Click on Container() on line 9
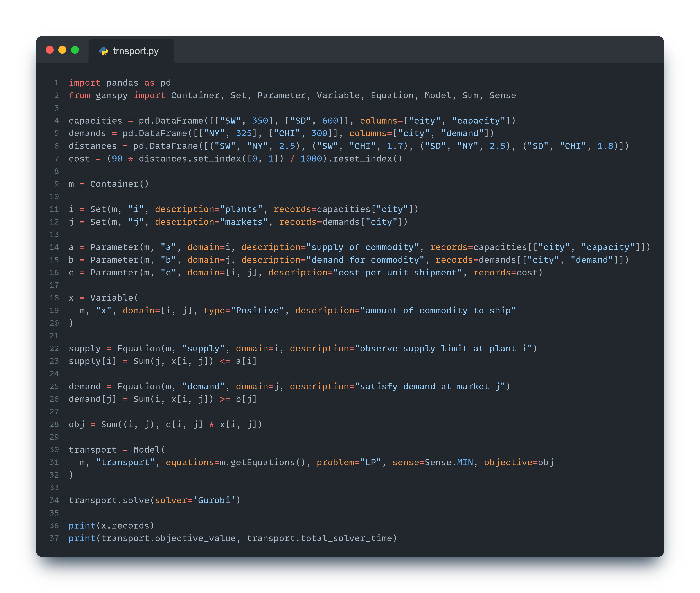 point(119,184)
